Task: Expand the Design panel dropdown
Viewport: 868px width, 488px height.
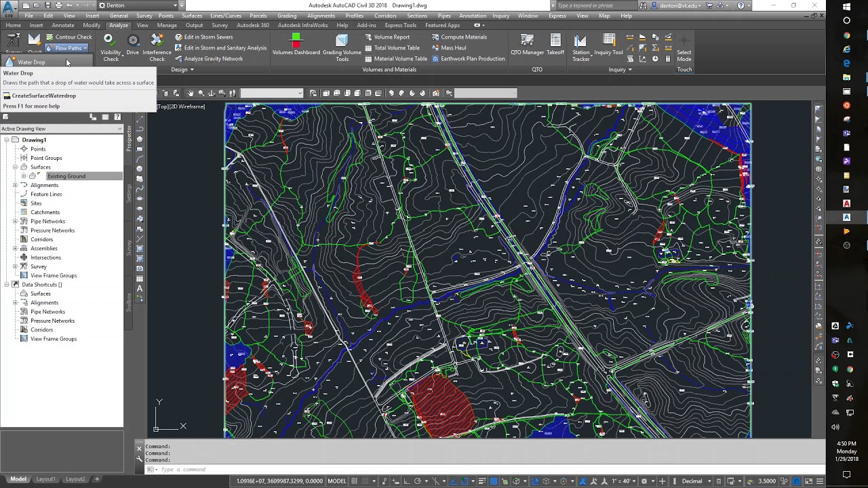Action: pyautogui.click(x=182, y=70)
